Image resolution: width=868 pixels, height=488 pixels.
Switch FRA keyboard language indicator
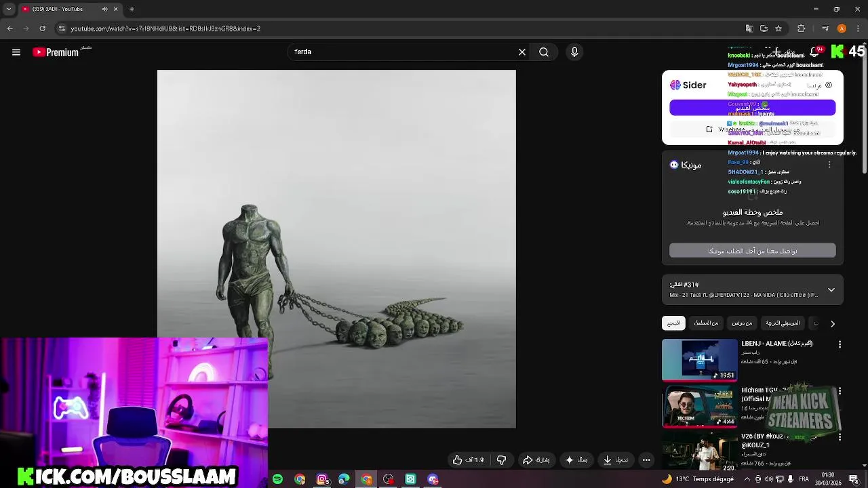click(x=804, y=479)
